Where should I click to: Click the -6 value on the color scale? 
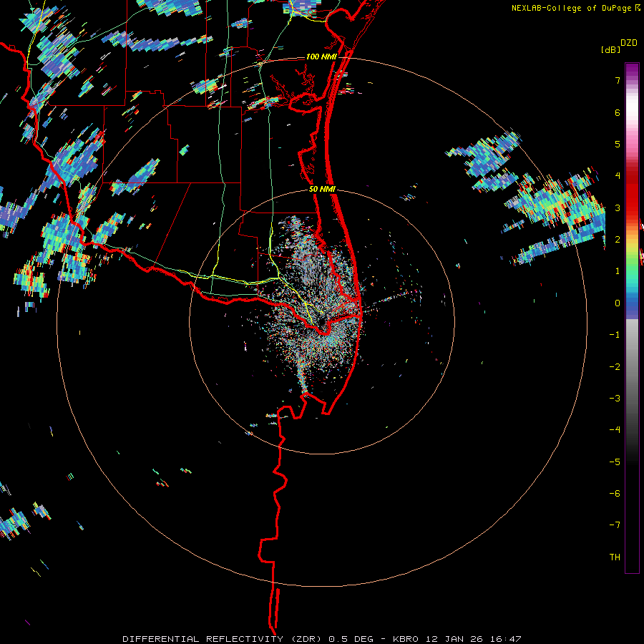[615, 494]
